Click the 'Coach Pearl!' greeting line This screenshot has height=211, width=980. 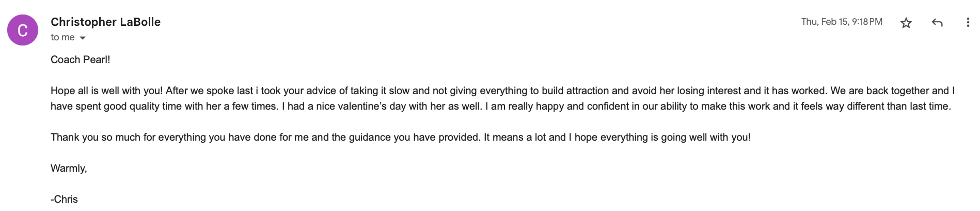(x=81, y=59)
